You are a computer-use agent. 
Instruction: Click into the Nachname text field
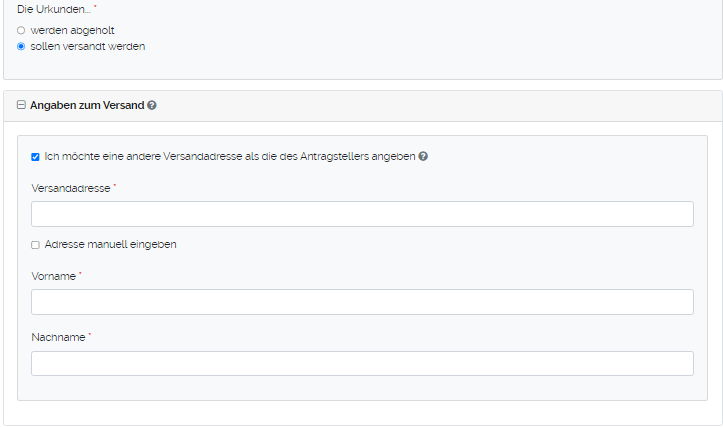[x=362, y=364]
